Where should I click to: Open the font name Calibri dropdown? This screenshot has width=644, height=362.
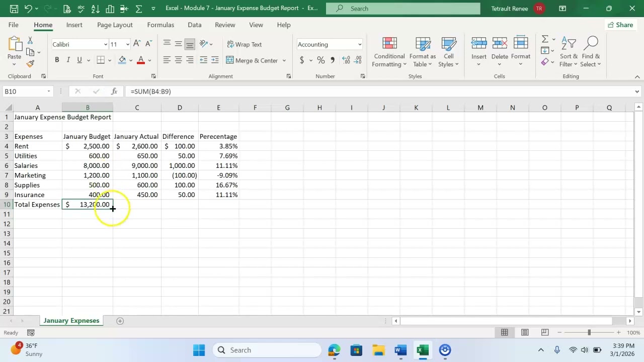coord(105,44)
